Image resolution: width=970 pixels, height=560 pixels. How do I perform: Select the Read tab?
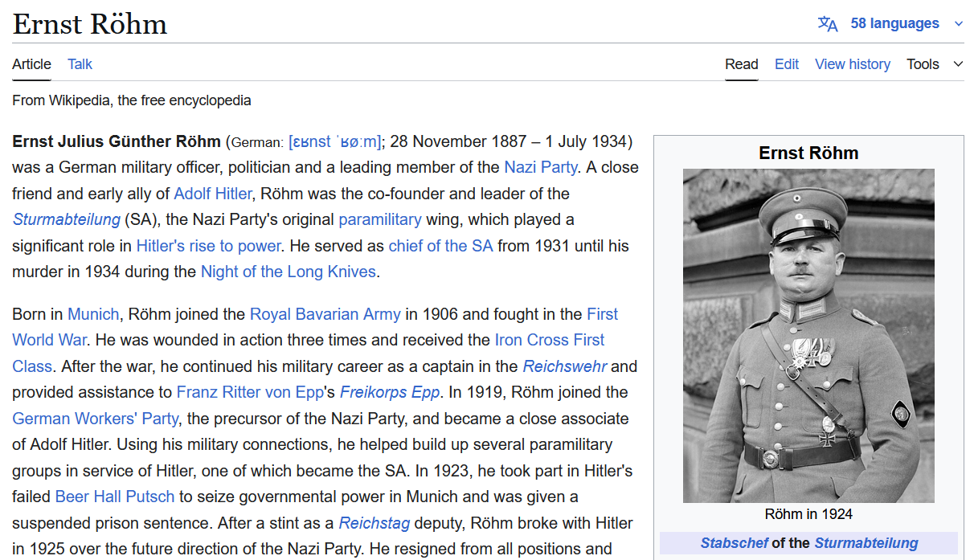click(741, 64)
